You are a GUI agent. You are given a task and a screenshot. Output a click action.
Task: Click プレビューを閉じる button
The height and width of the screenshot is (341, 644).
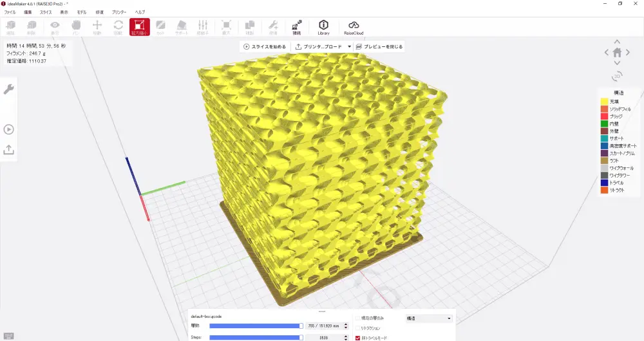(x=379, y=46)
